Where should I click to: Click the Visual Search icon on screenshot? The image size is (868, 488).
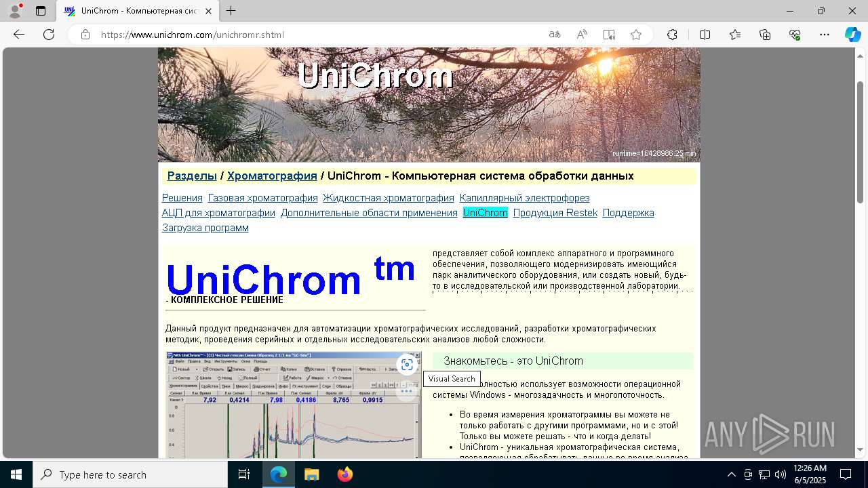pyautogui.click(x=407, y=365)
